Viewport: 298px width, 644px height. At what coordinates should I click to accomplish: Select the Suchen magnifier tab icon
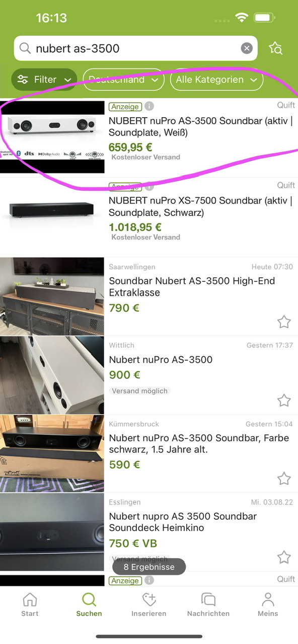point(89,599)
